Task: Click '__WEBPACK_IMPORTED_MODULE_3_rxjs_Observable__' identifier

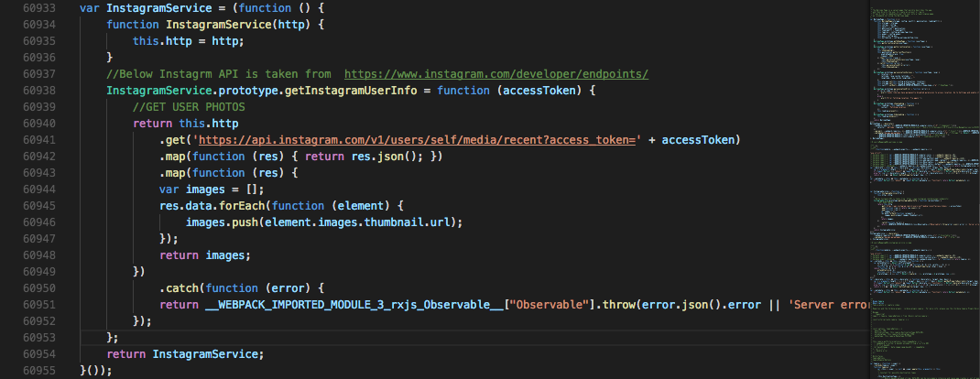Action: click(x=355, y=305)
